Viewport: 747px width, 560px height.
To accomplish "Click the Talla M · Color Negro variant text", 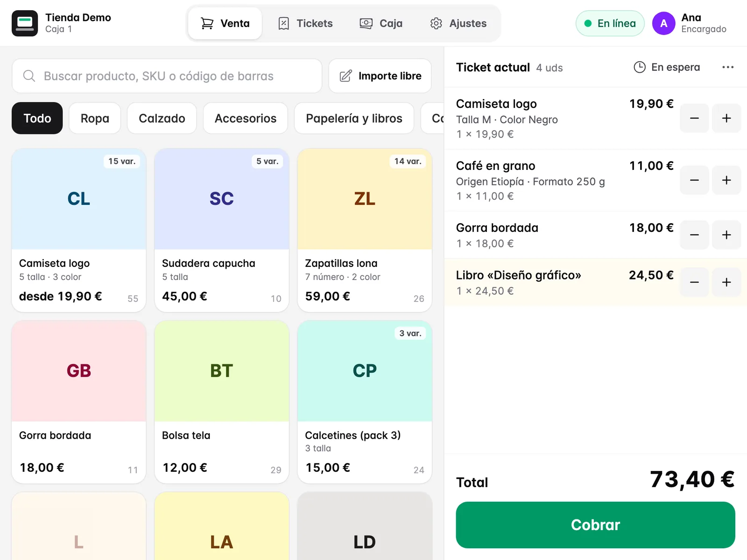I will click(x=507, y=119).
